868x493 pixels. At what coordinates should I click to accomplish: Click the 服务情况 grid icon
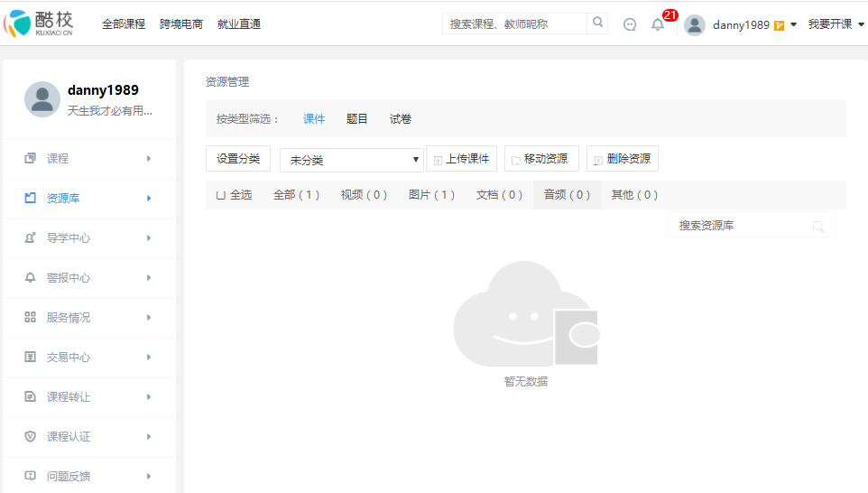click(x=30, y=317)
